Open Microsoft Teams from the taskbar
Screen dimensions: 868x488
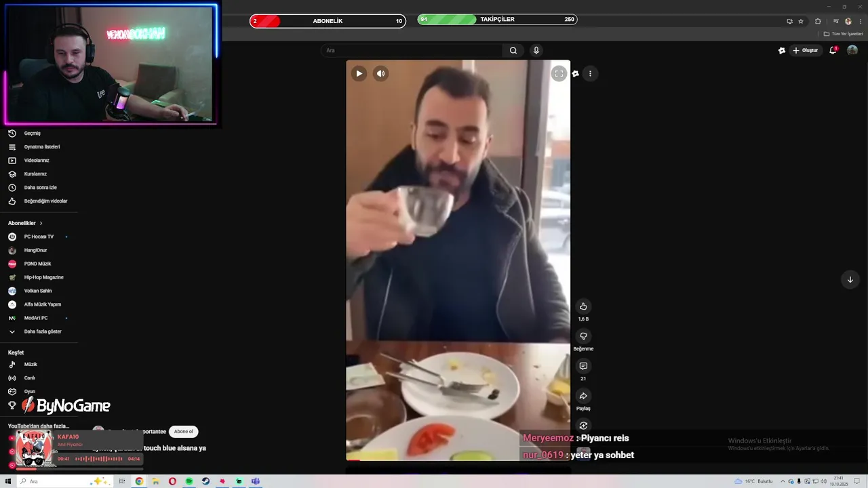pyautogui.click(x=256, y=481)
